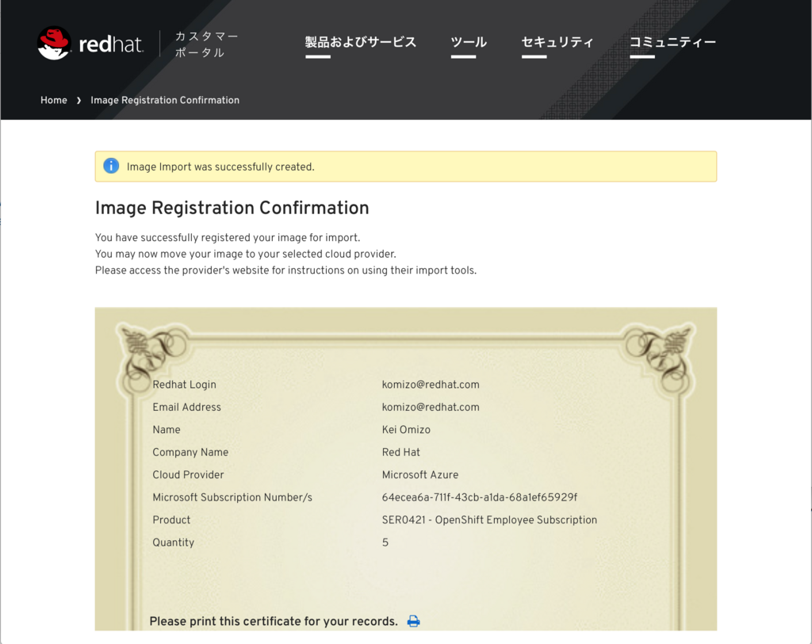Click the print certificate printer icon
This screenshot has height=644, width=812.
[413, 621]
